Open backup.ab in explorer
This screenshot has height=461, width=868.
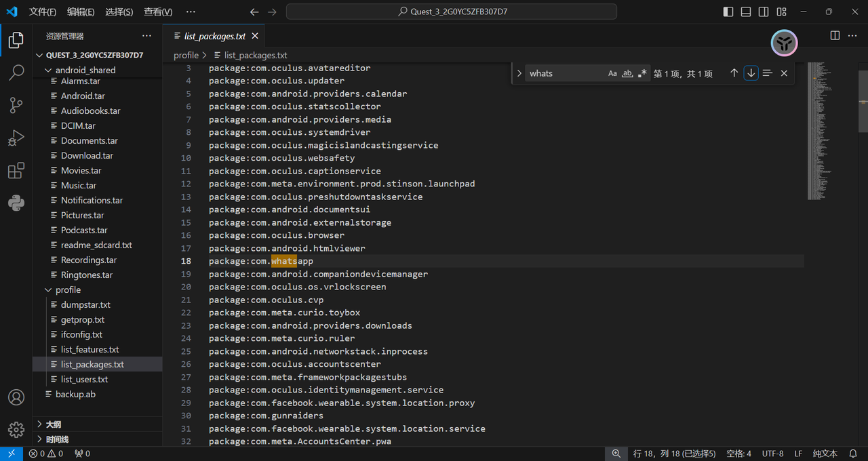tap(98, 394)
